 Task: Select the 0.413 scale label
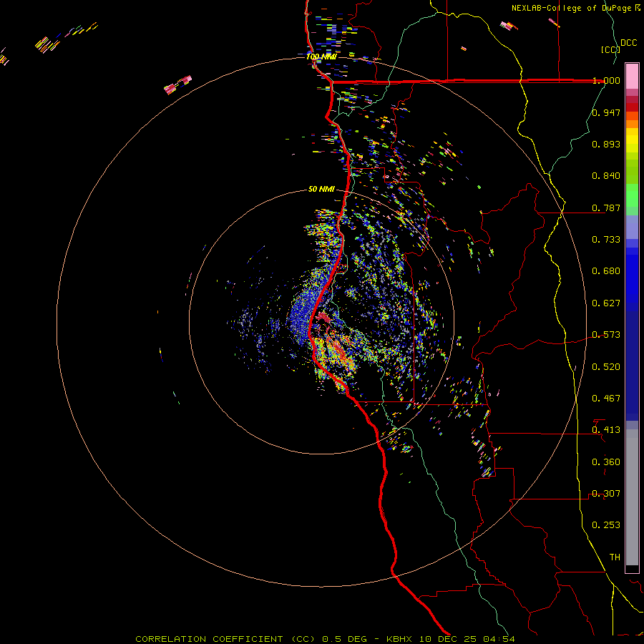[x=606, y=430]
